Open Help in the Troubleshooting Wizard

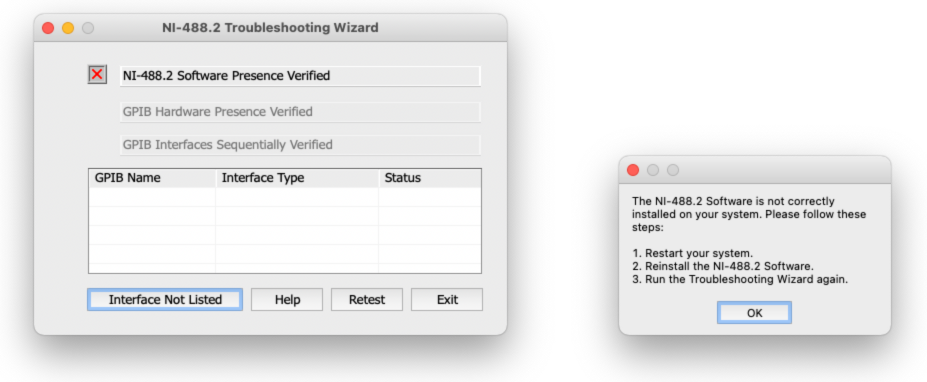287,300
